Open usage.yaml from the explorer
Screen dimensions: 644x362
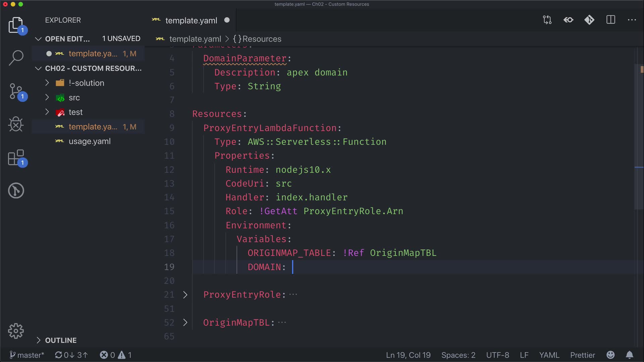90,141
